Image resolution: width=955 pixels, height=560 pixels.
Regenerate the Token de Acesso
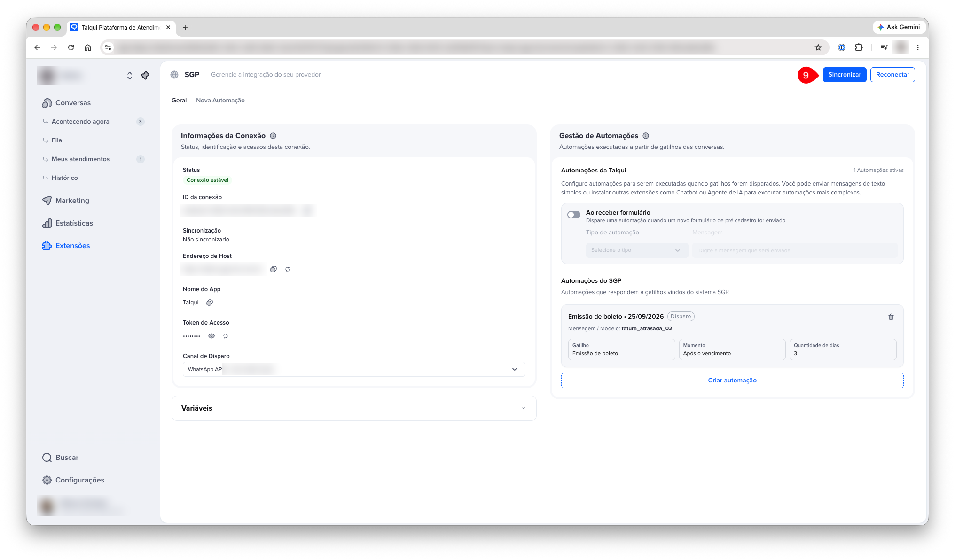[x=226, y=336]
